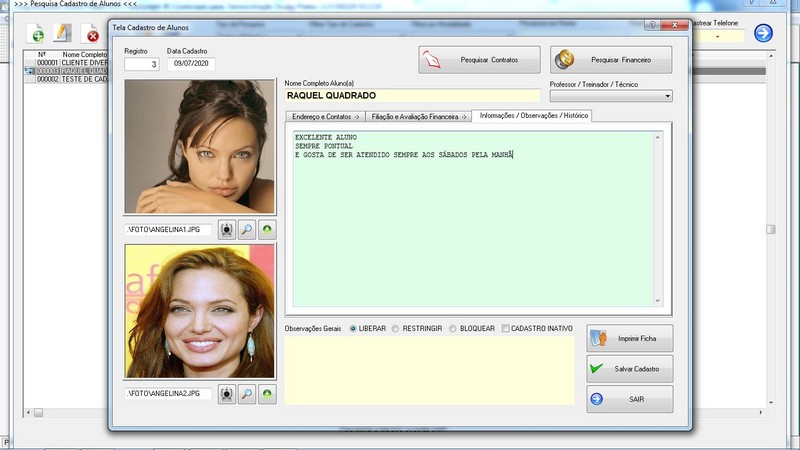800x450 pixels.
Task: Click the Data Cadastro date field
Action: (x=191, y=64)
